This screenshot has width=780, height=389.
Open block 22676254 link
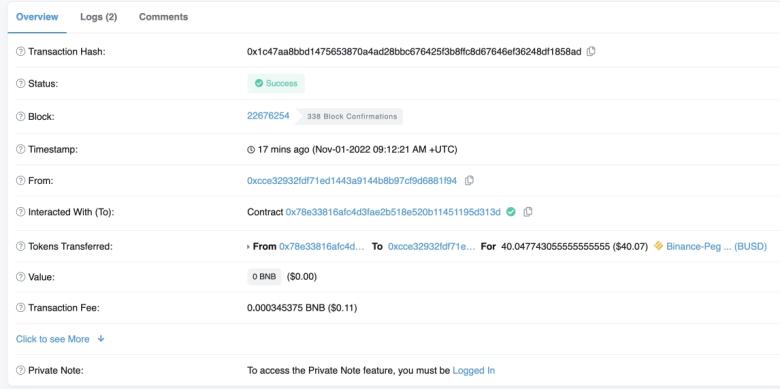pyautogui.click(x=268, y=116)
